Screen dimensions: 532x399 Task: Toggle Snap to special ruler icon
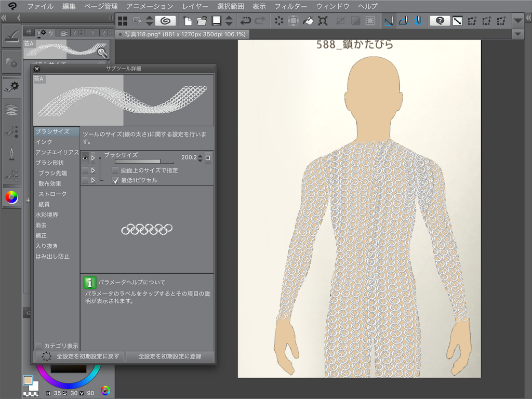pos(403,21)
